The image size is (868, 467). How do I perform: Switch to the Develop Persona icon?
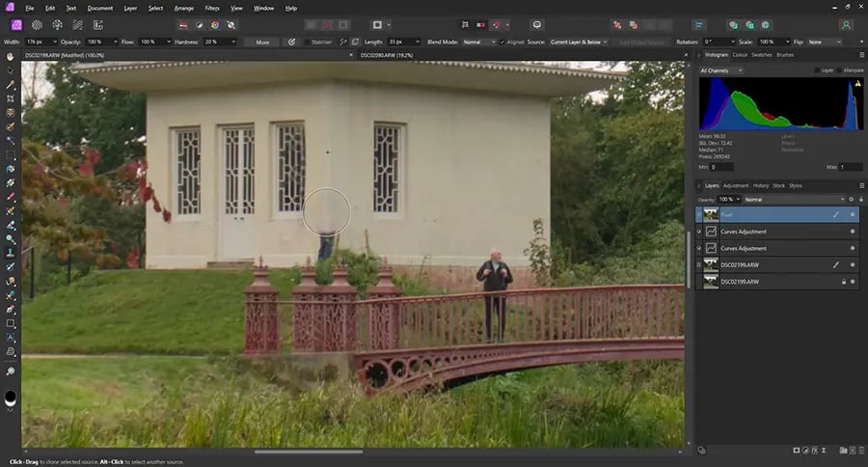(x=57, y=25)
